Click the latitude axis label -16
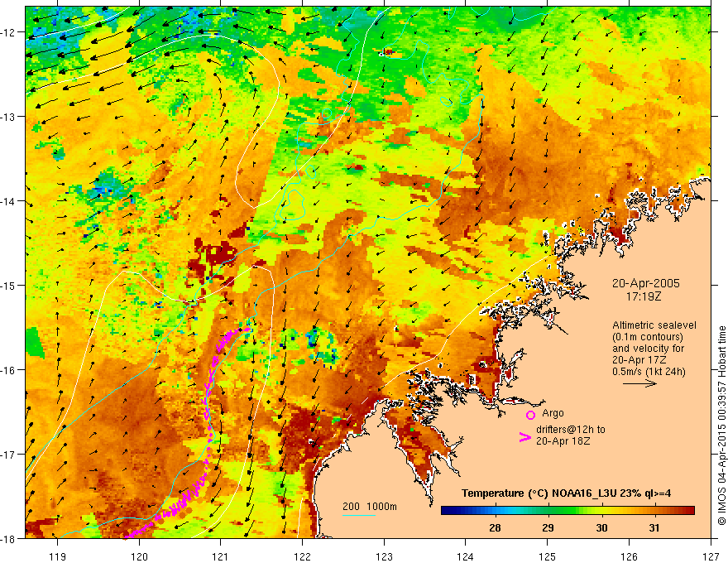The height and width of the screenshot is (563, 728). click(8, 370)
